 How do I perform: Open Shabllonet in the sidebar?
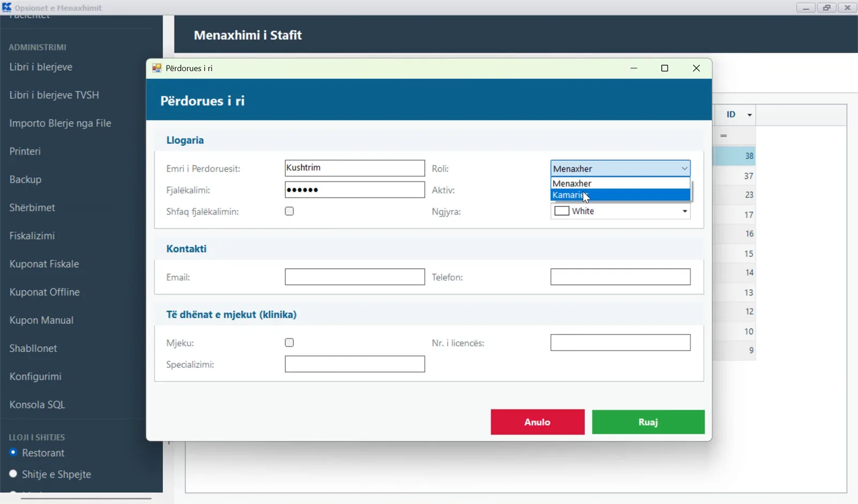point(33,349)
